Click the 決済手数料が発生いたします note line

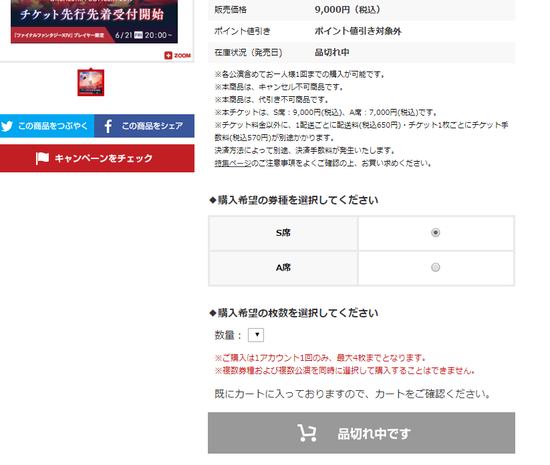(x=305, y=151)
